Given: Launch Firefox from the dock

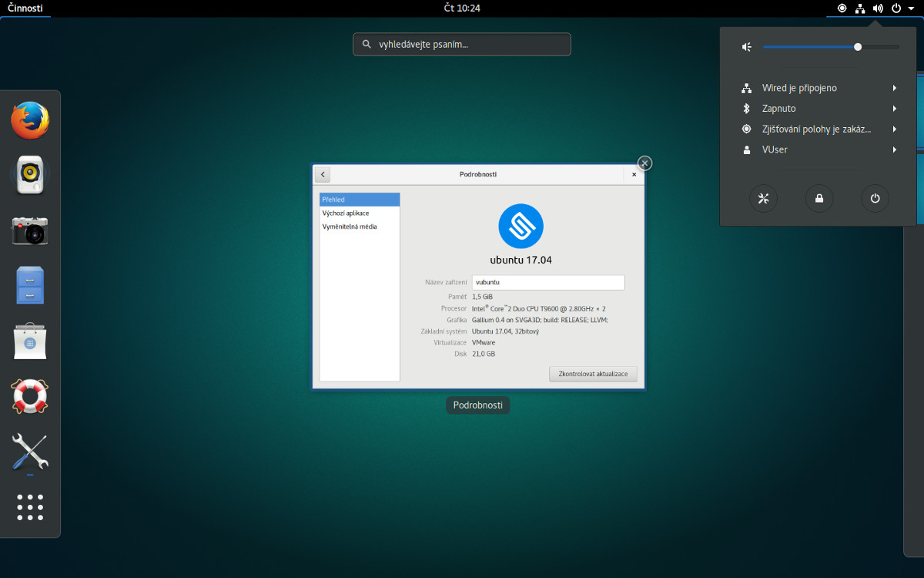Looking at the screenshot, I should coord(30,120).
